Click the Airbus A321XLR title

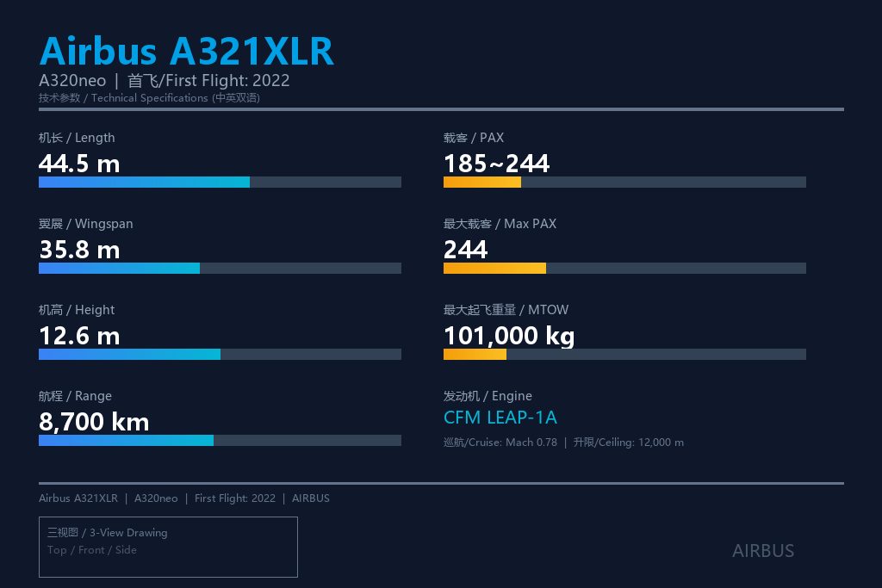(x=186, y=51)
